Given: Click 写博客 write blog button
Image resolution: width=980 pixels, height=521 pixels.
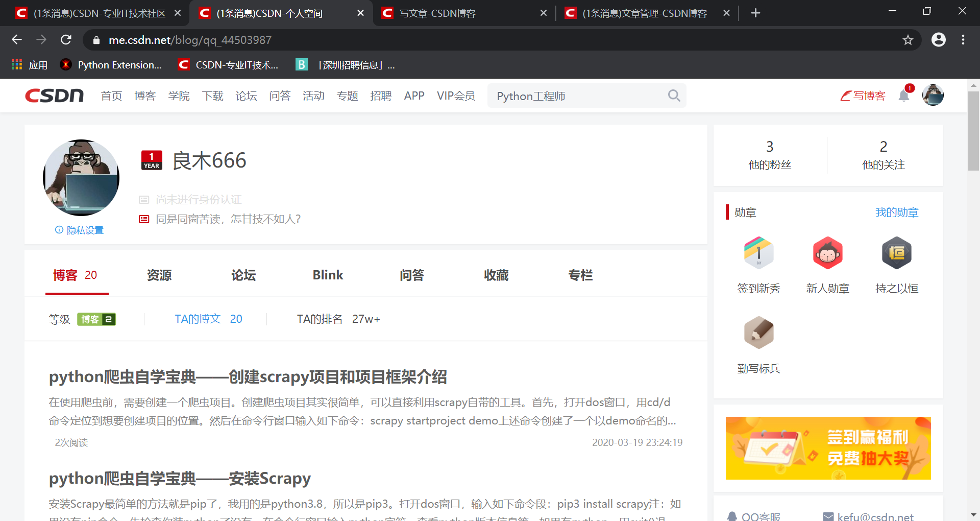Looking at the screenshot, I should (x=863, y=96).
